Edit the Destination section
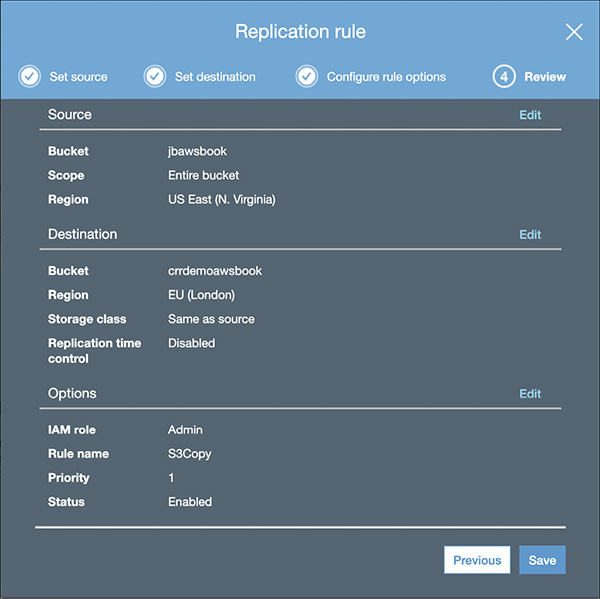The height and width of the screenshot is (599, 600). click(x=530, y=235)
